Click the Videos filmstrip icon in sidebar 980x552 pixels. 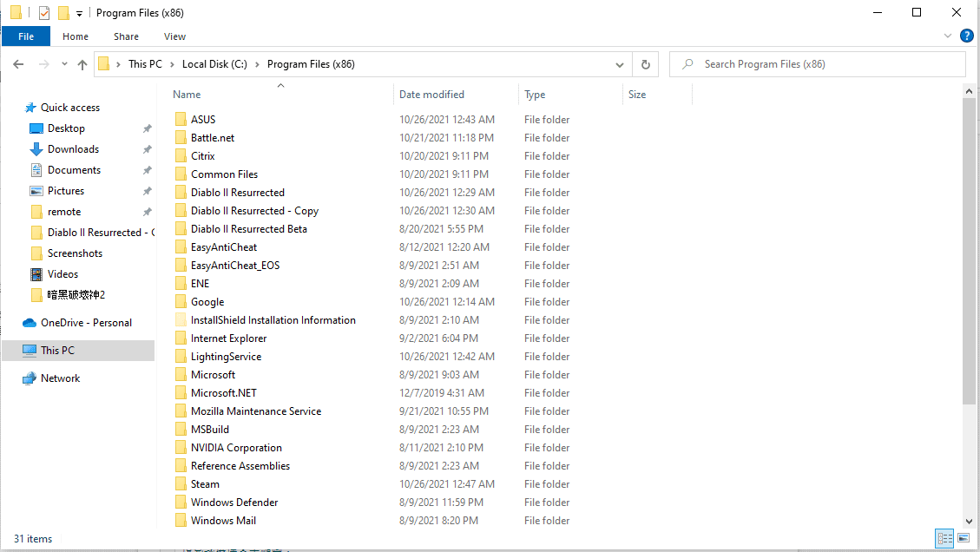coord(36,273)
